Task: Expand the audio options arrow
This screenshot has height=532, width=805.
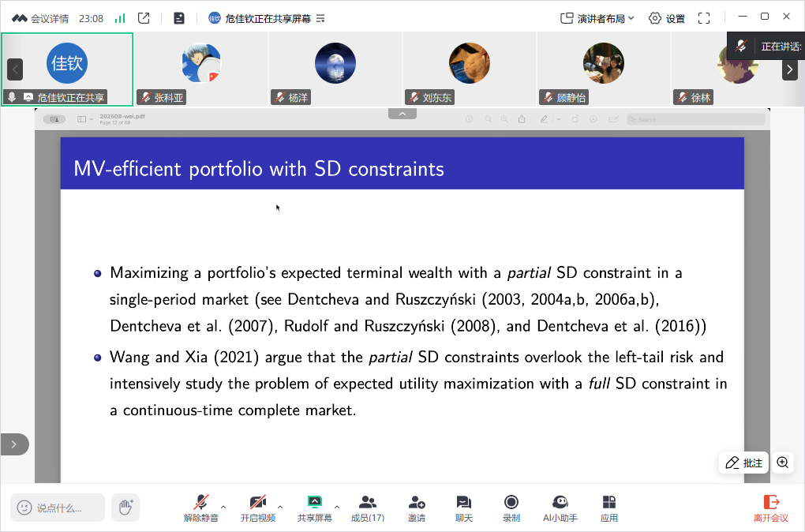Action: pyautogui.click(x=223, y=507)
